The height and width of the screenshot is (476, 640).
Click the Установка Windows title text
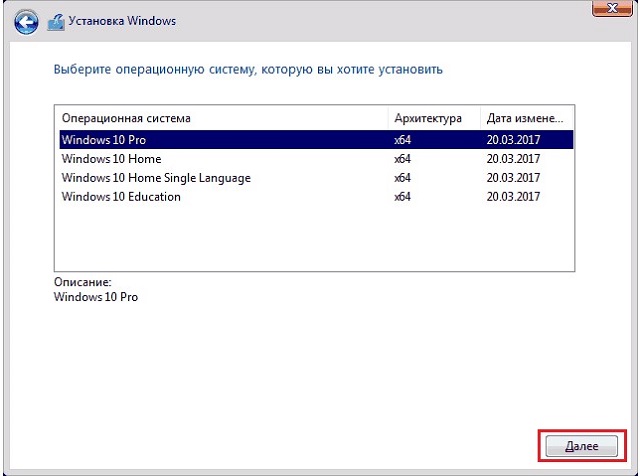122,21
